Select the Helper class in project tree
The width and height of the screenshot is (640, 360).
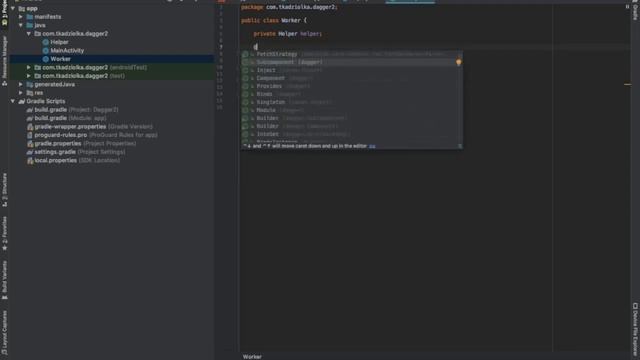(x=59, y=42)
